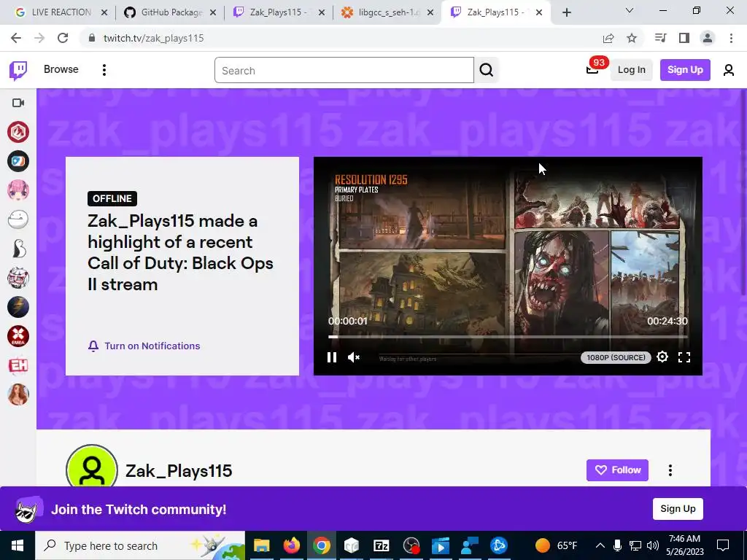Open the penguin-like channel avatar in sidebar
The image size is (747, 560).
click(x=18, y=249)
